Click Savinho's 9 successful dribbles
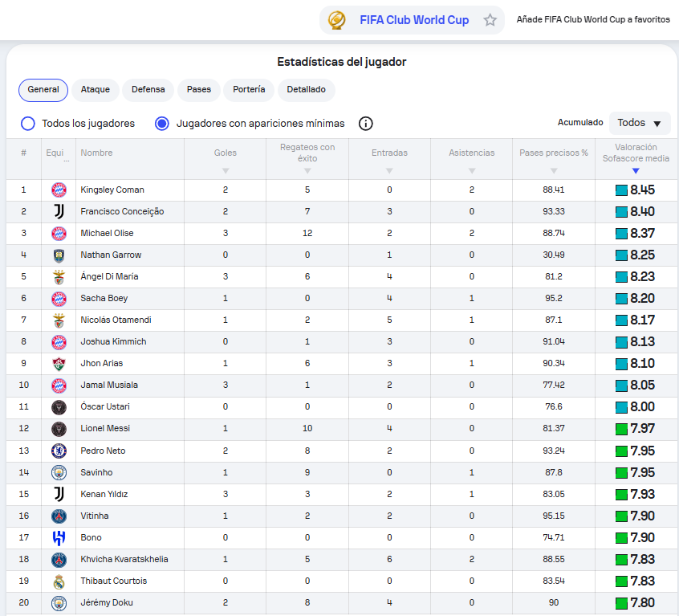 pyautogui.click(x=307, y=472)
